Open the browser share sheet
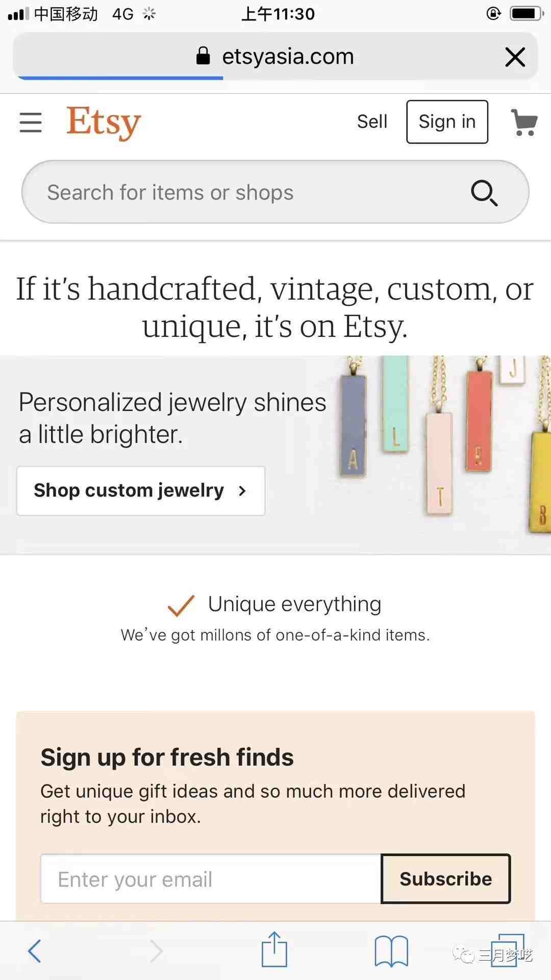Image resolution: width=551 pixels, height=980 pixels. pos(274,949)
